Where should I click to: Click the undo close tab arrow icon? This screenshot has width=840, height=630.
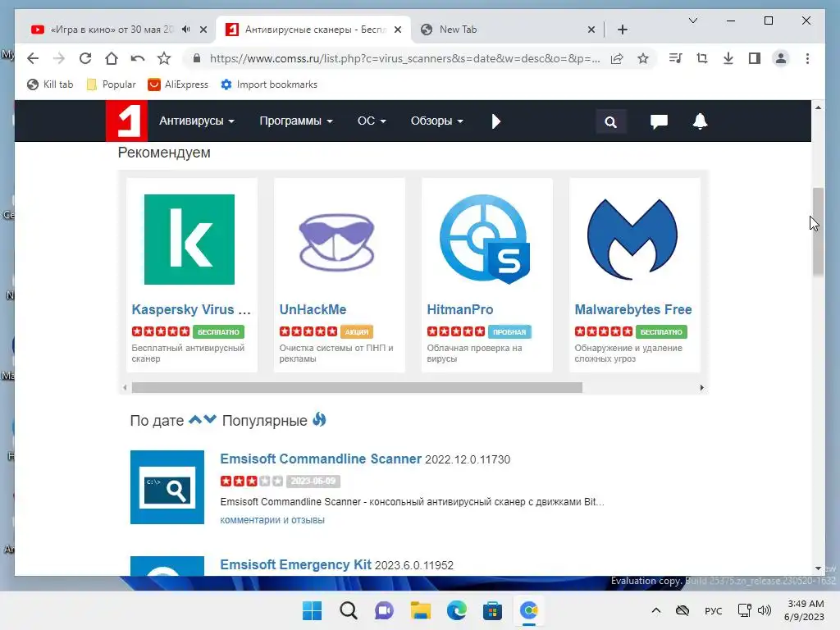138,58
